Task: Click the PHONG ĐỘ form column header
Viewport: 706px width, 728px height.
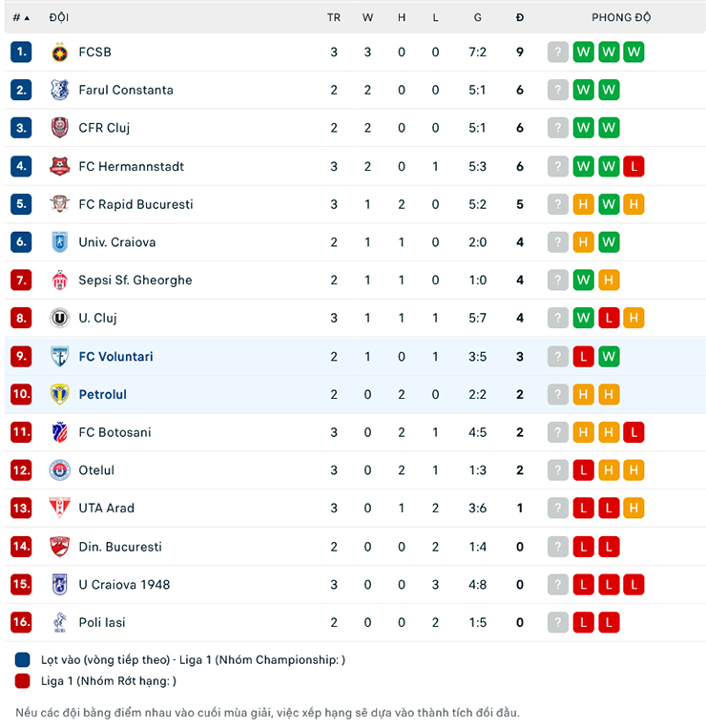Action: click(621, 17)
